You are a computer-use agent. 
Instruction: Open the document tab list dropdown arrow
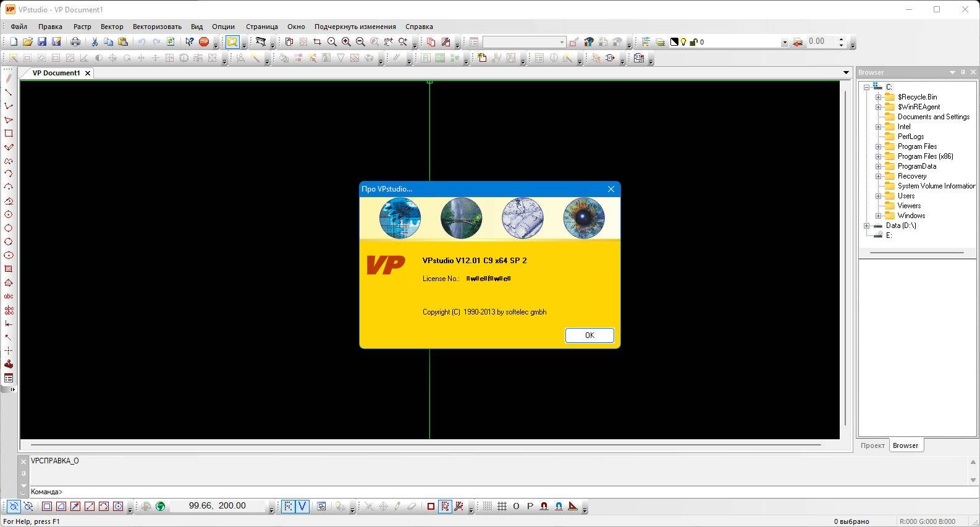[x=846, y=73]
